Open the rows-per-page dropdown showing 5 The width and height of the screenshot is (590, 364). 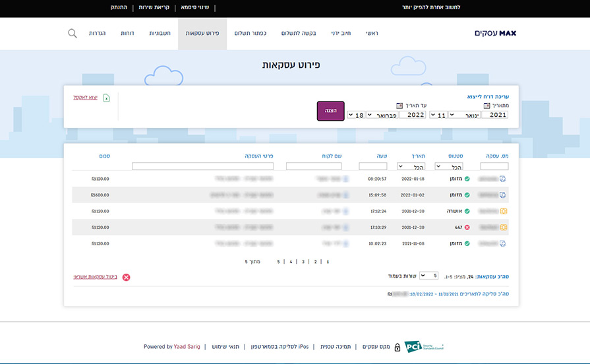[429, 275]
